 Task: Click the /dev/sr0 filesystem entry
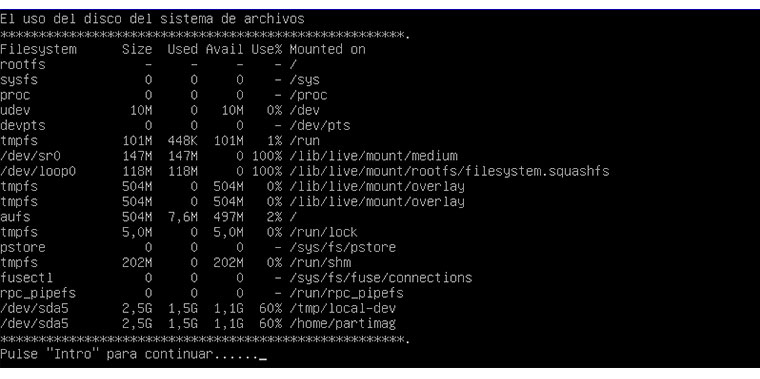click(x=31, y=156)
